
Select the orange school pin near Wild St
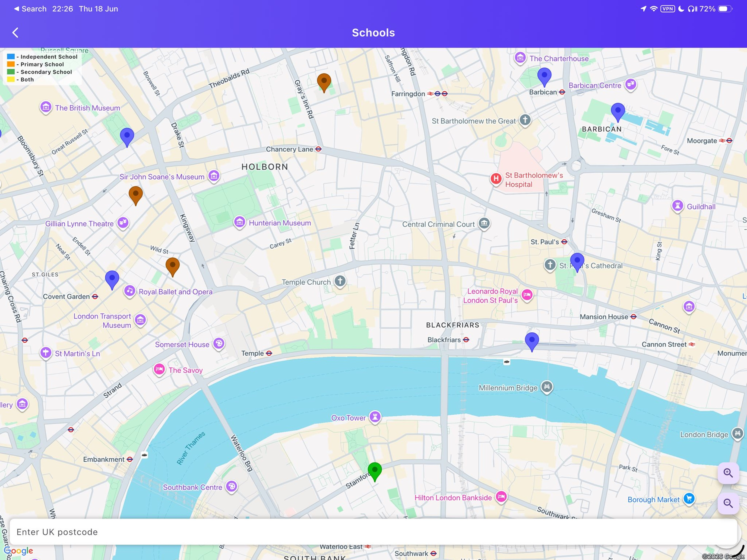click(173, 267)
